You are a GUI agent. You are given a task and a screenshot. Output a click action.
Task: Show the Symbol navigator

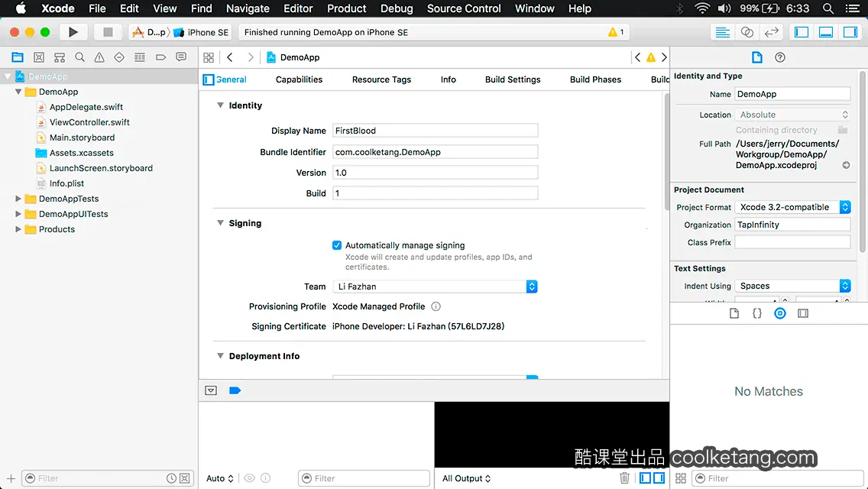(60, 57)
